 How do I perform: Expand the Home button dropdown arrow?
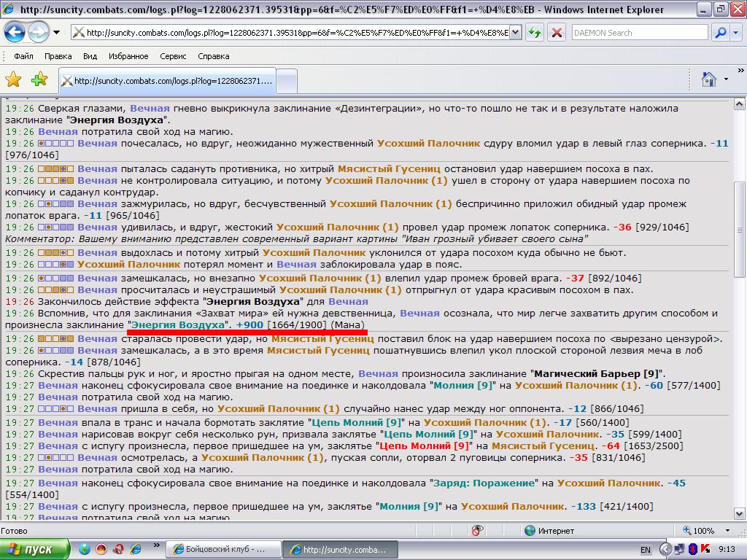726,79
